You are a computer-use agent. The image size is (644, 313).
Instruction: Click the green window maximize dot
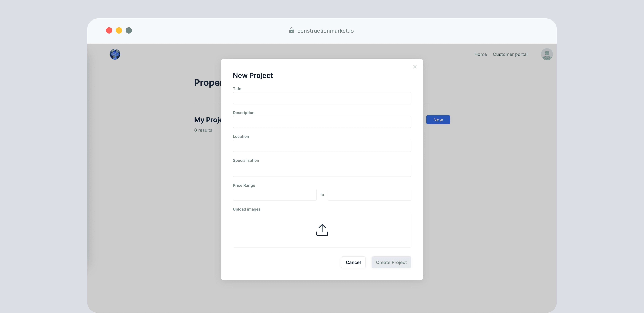click(129, 31)
